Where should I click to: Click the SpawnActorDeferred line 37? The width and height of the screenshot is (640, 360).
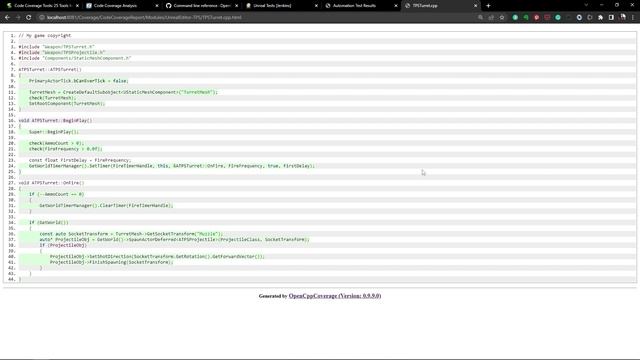click(175, 240)
